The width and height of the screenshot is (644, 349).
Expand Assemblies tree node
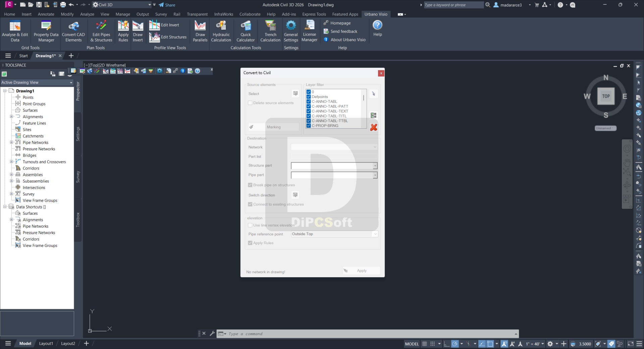[x=11, y=174]
